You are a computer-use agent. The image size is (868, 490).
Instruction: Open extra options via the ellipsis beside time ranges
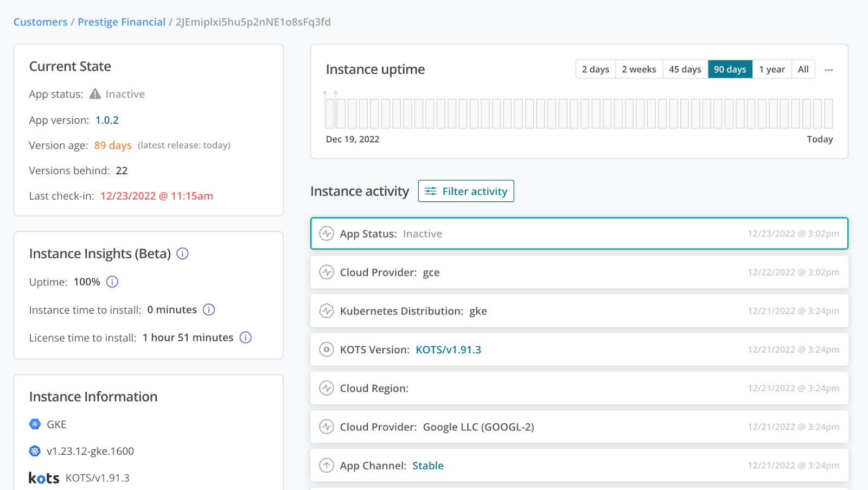point(828,69)
